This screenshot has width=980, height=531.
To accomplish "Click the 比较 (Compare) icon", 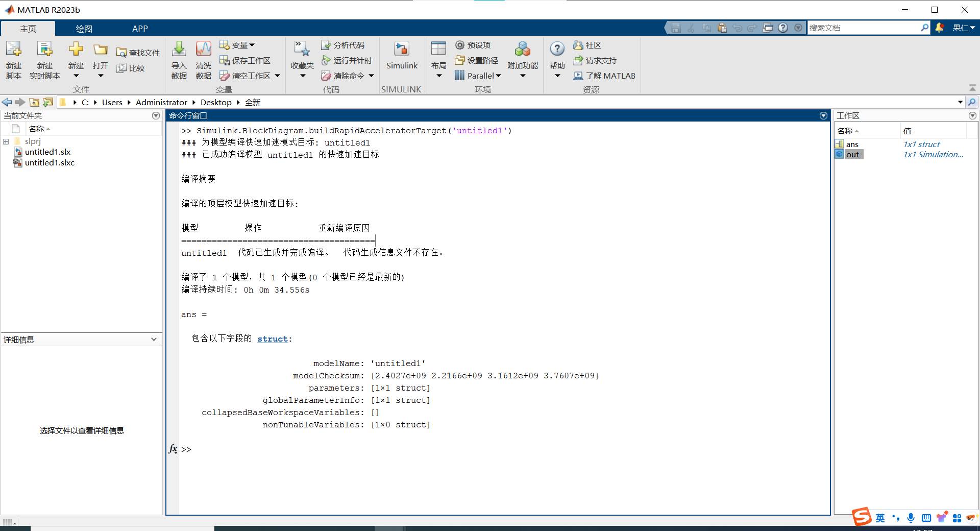I will click(131, 68).
